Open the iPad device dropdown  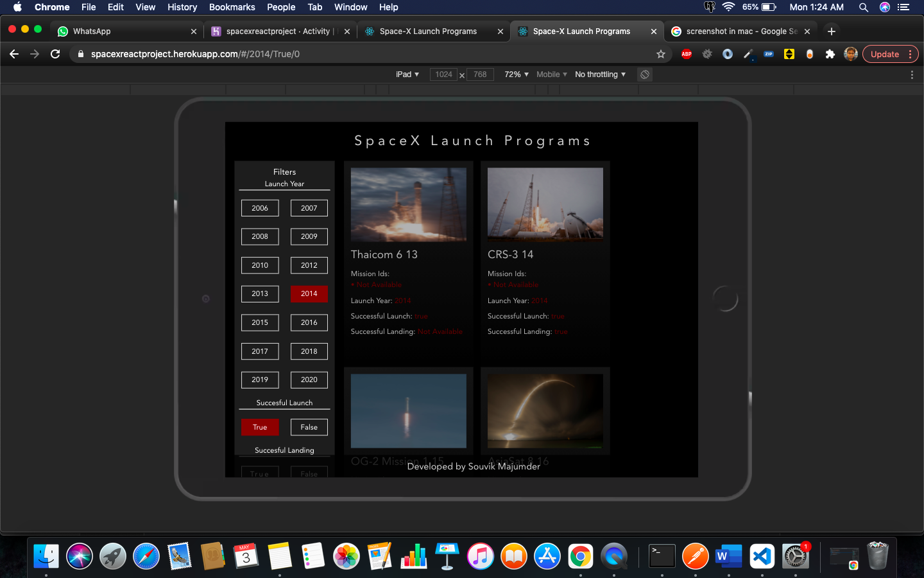click(x=407, y=74)
